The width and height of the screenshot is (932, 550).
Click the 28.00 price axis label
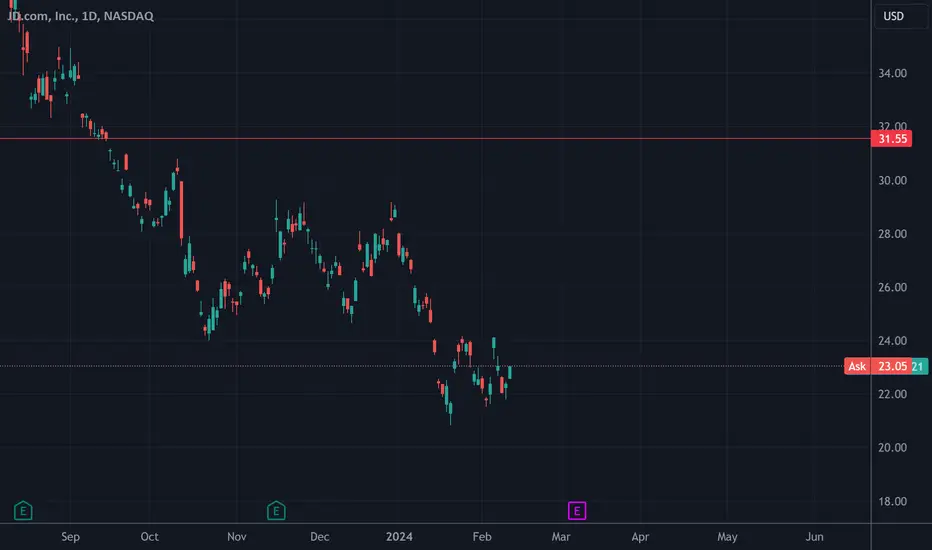coord(892,234)
